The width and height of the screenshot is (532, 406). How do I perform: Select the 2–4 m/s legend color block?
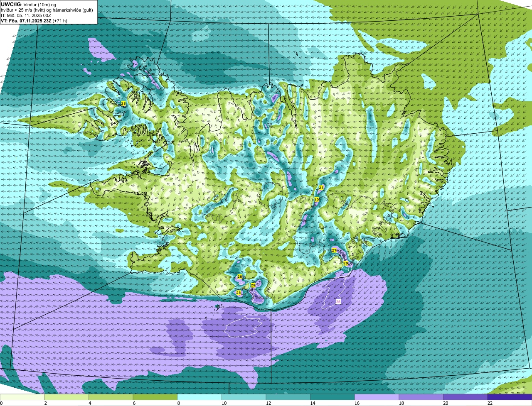[x=66, y=397]
